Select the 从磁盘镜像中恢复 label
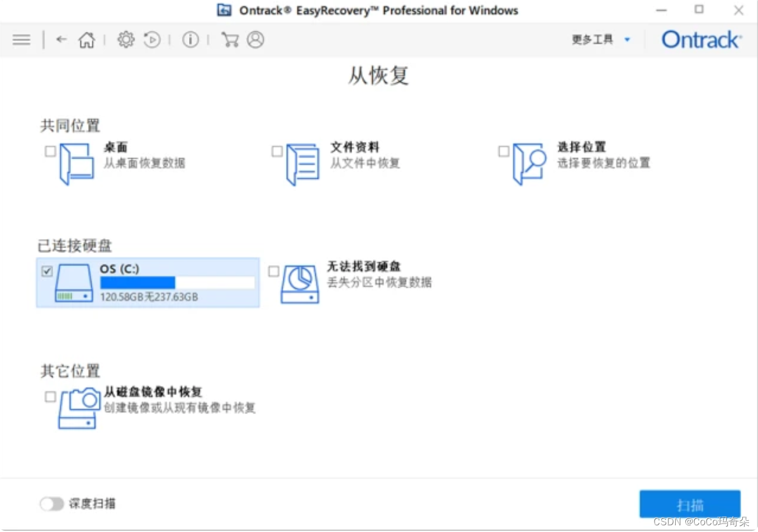This screenshot has width=758, height=532. (x=153, y=392)
